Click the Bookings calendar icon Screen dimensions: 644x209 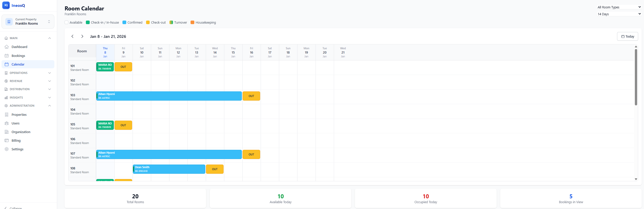pos(7,56)
